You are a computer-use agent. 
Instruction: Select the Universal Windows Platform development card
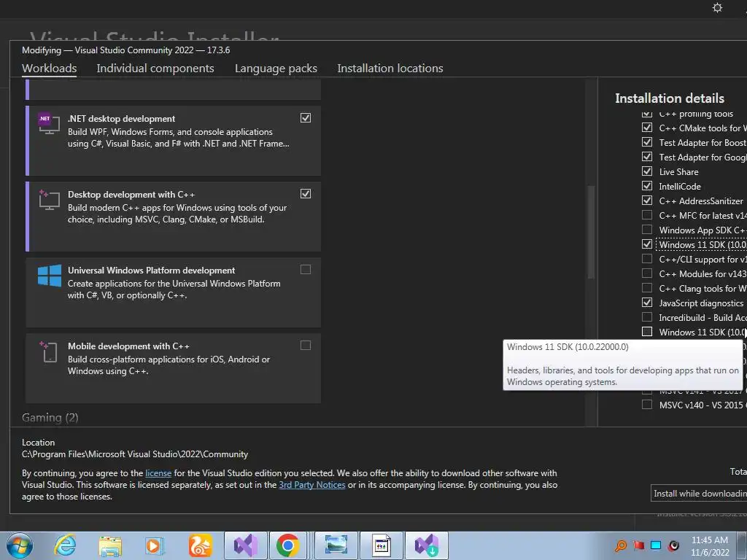click(173, 292)
